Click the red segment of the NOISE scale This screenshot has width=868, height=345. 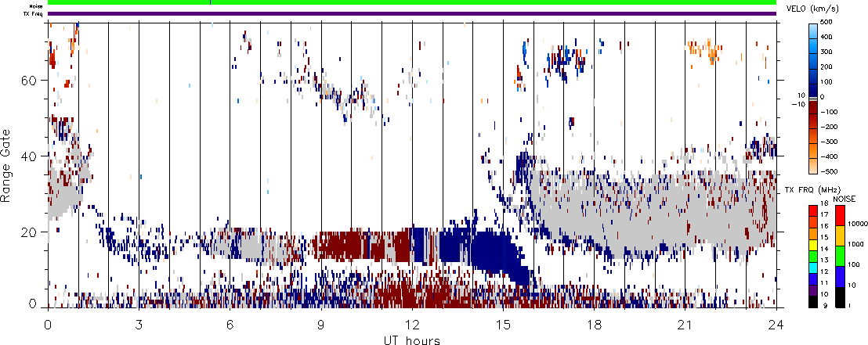pyautogui.click(x=839, y=214)
